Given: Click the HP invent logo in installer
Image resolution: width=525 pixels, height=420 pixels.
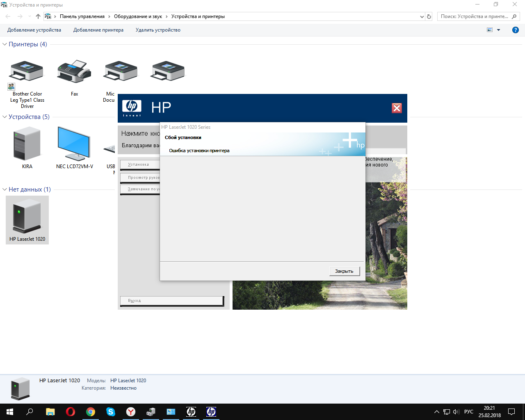Looking at the screenshot, I should tap(132, 108).
